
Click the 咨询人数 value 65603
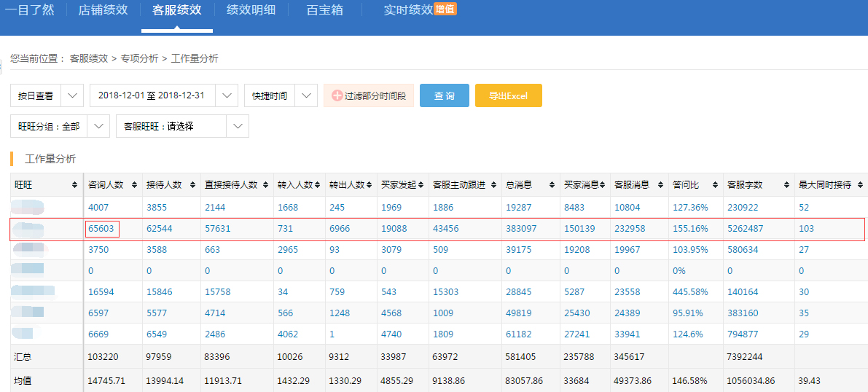pyautogui.click(x=100, y=229)
